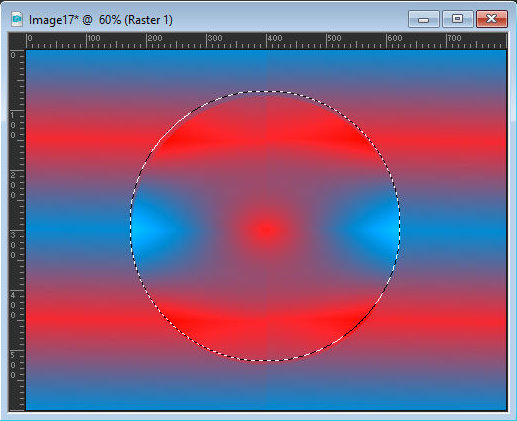
Task: Click the 300 mark on horizontal ruler
Action: click(x=215, y=38)
